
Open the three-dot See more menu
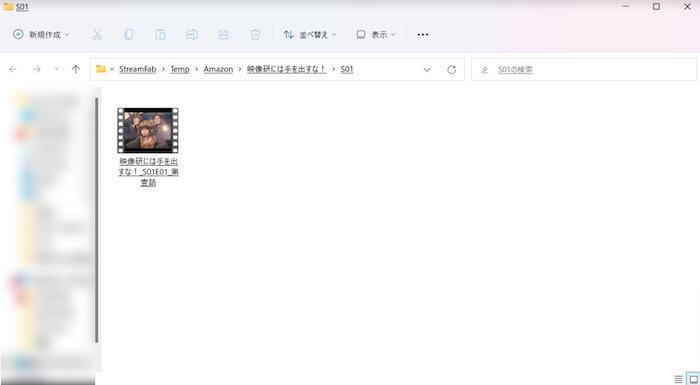tap(423, 34)
